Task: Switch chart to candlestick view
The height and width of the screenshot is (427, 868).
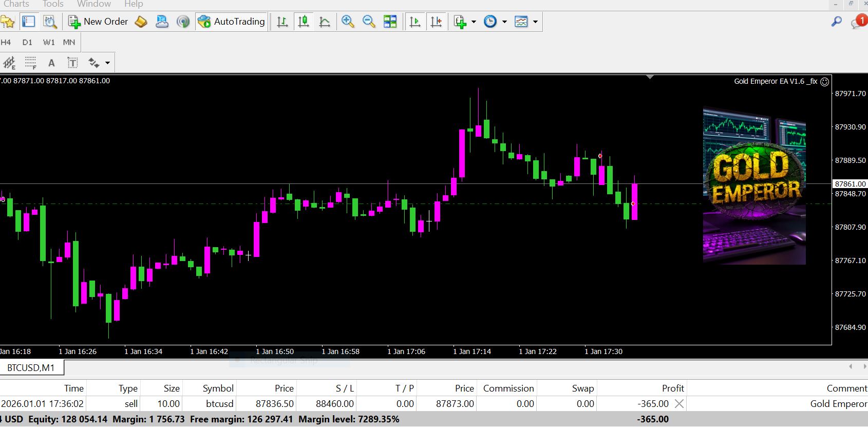Action: pos(304,22)
